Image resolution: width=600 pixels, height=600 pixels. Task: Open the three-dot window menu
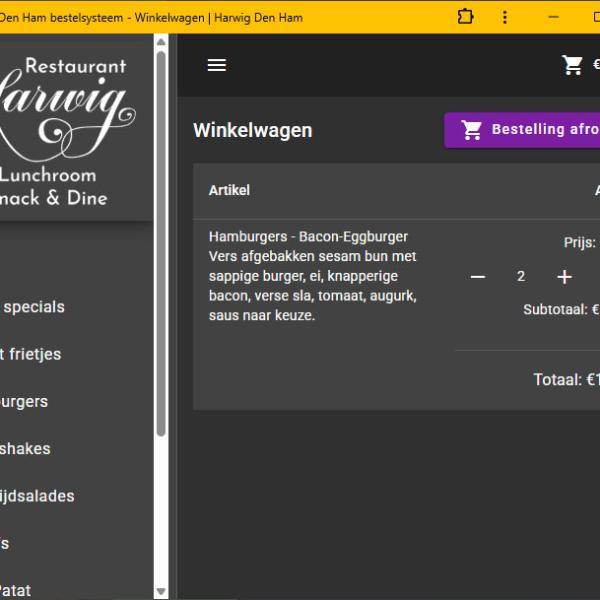click(505, 17)
